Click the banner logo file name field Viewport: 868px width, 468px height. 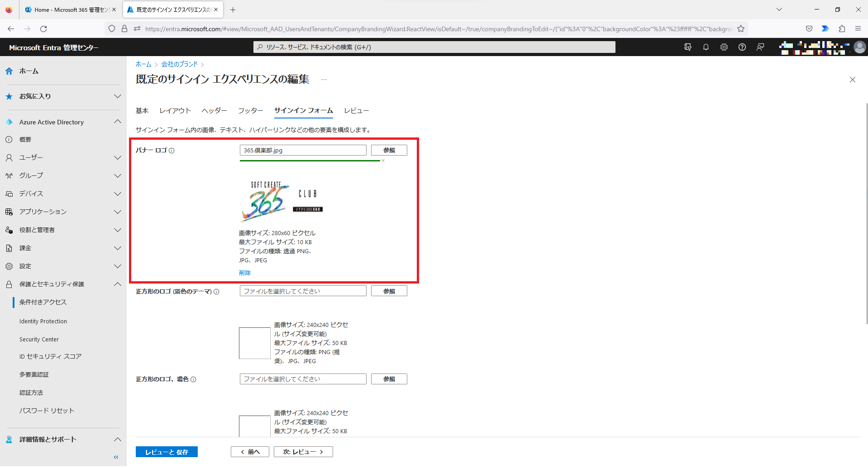click(303, 150)
